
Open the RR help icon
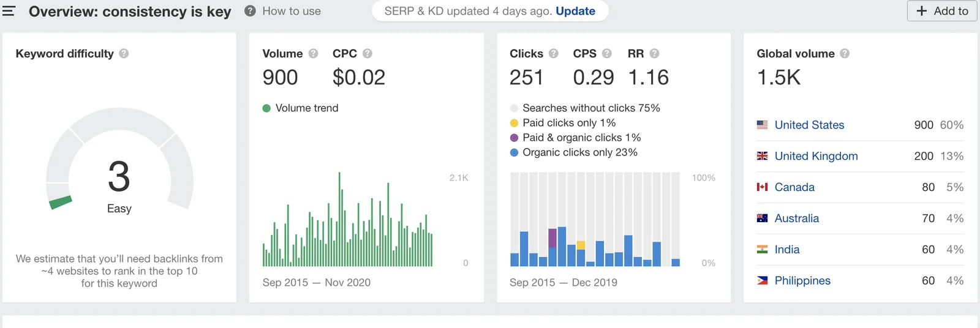tap(654, 53)
